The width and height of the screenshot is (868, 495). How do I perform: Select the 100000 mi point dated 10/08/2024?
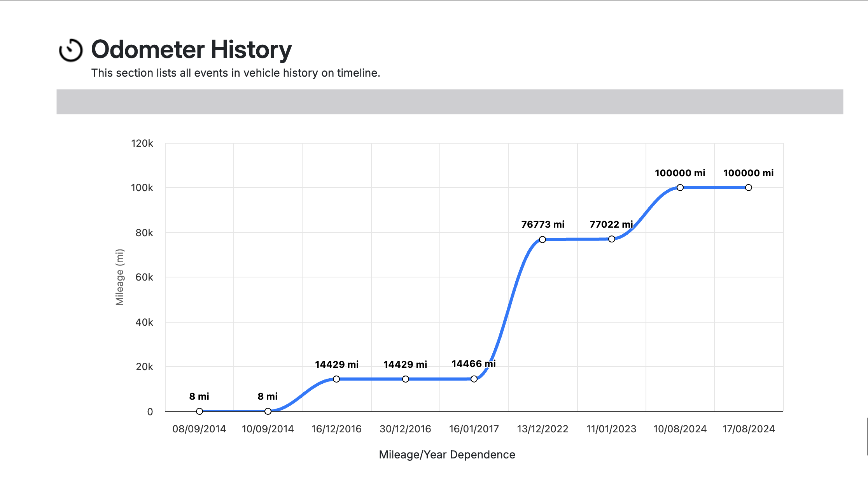point(680,187)
